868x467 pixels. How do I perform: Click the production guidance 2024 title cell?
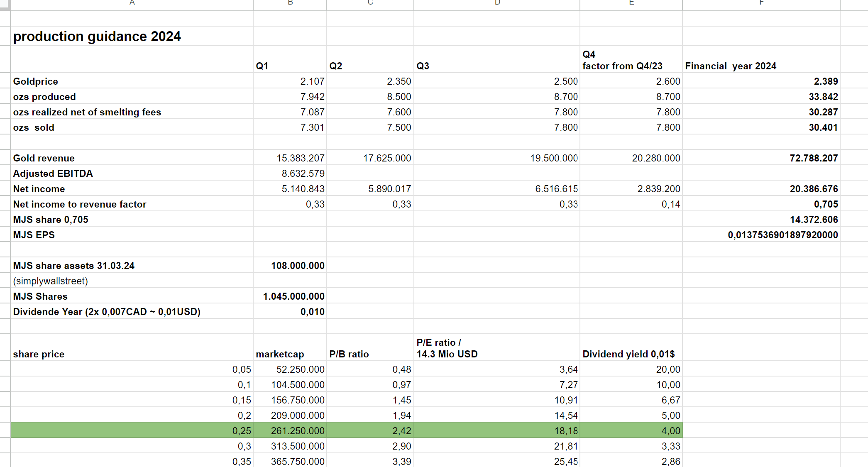(x=97, y=37)
